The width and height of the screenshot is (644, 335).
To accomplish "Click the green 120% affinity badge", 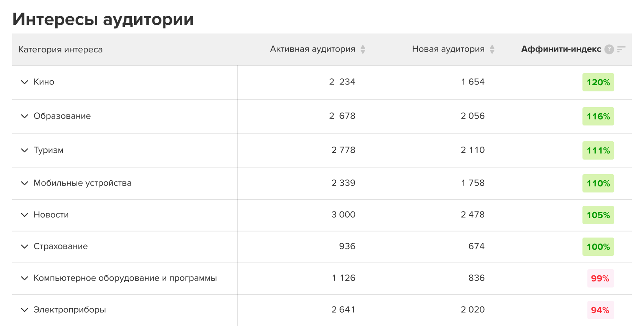I will 598,82.
